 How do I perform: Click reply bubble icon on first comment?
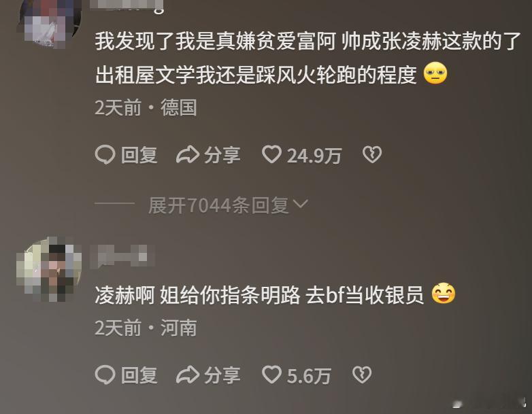(105, 155)
